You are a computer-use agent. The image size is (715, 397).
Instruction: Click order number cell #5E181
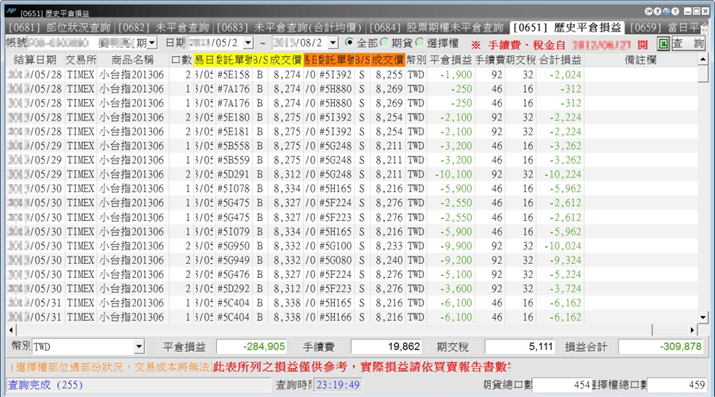[x=233, y=131]
